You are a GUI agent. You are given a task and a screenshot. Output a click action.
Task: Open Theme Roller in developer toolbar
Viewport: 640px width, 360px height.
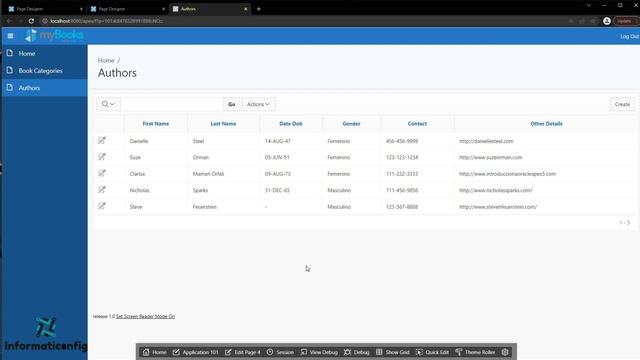pyautogui.click(x=475, y=352)
